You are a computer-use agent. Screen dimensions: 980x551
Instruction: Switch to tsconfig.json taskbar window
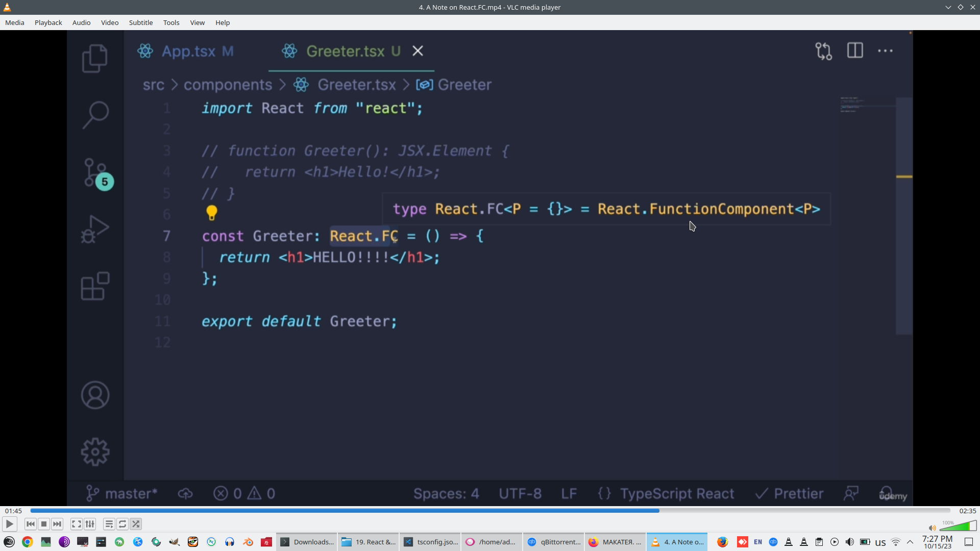tap(431, 542)
